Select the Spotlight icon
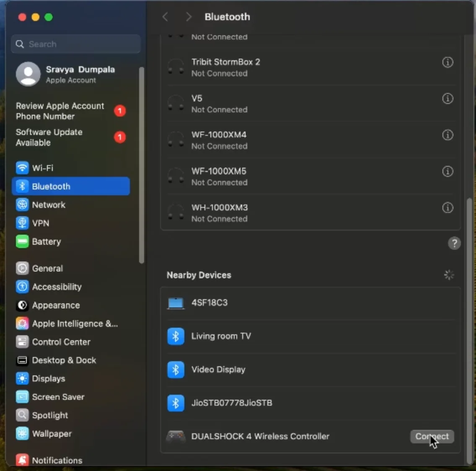The image size is (476, 471). click(22, 415)
